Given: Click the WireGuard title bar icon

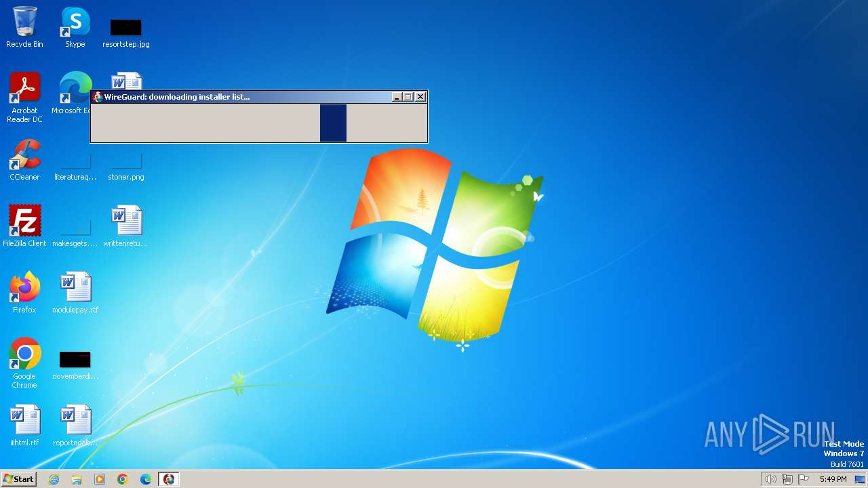Looking at the screenshot, I should click(98, 97).
